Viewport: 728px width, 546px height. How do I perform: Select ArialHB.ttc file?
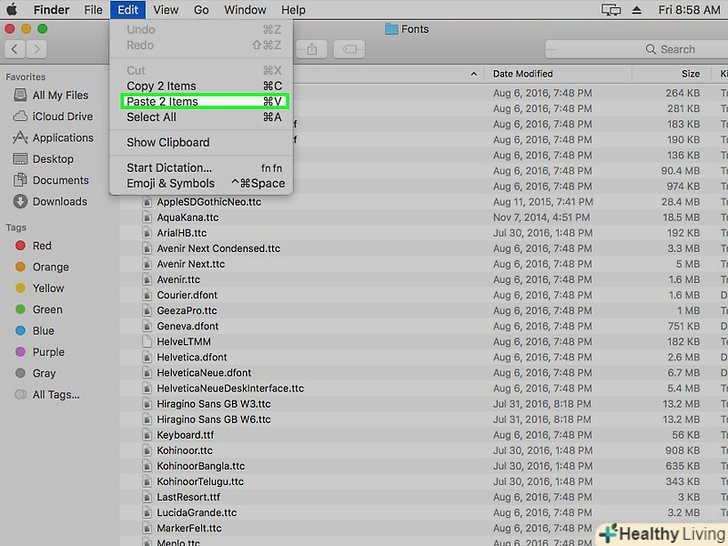click(x=182, y=233)
